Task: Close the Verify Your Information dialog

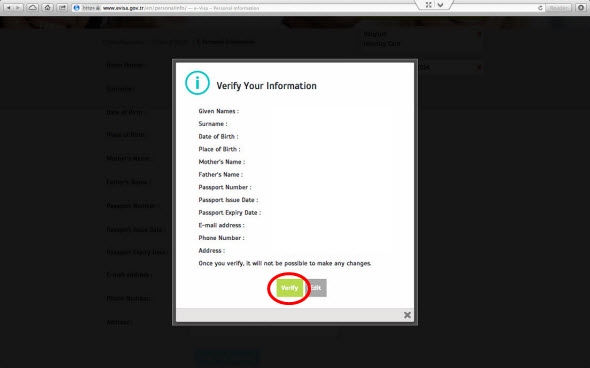Action: click(x=407, y=315)
